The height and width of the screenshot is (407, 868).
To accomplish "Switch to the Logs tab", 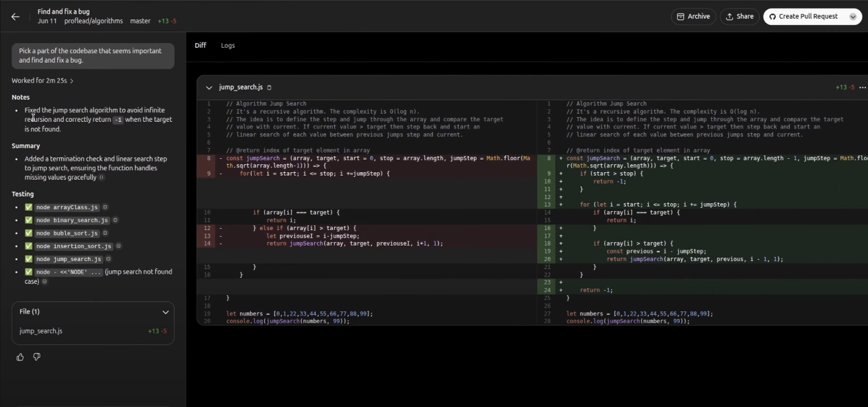I will coord(228,46).
